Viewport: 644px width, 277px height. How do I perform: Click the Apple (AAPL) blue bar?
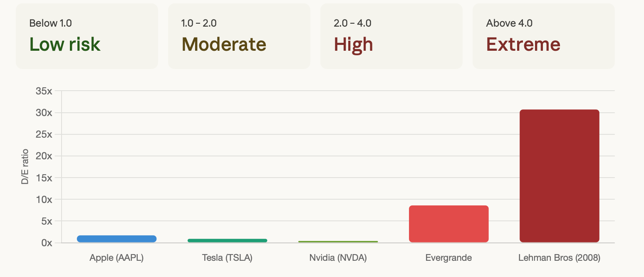117,239
